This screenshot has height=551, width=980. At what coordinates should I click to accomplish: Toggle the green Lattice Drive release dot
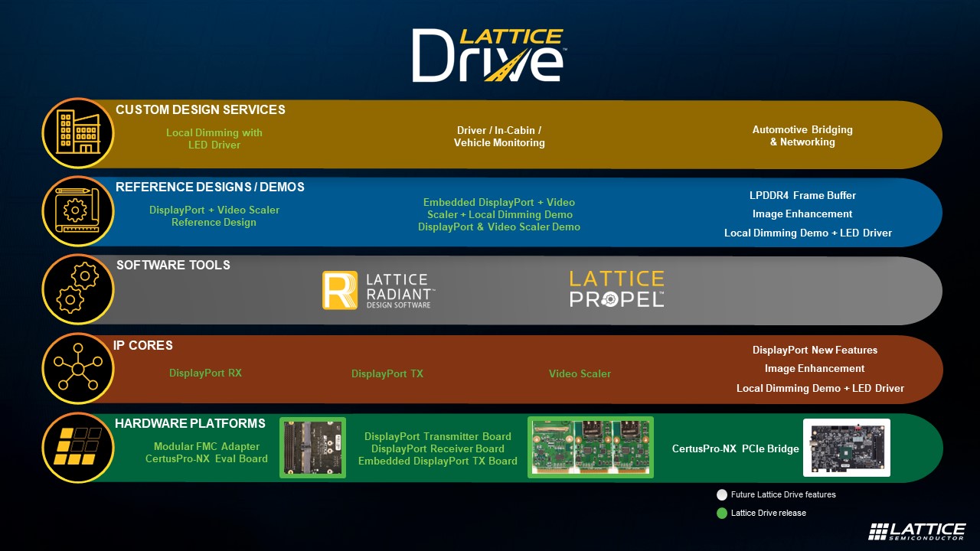(x=722, y=513)
